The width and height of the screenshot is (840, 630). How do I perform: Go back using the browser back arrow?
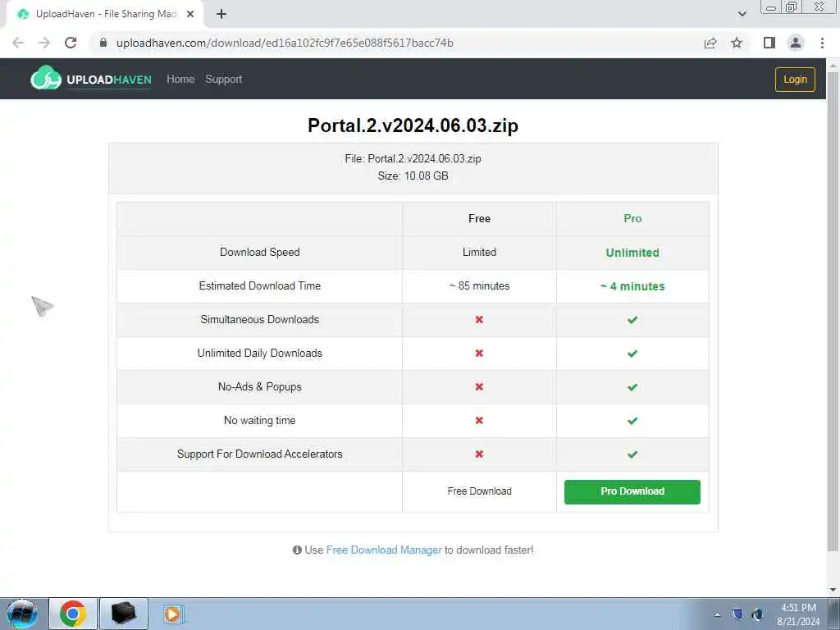click(x=18, y=43)
